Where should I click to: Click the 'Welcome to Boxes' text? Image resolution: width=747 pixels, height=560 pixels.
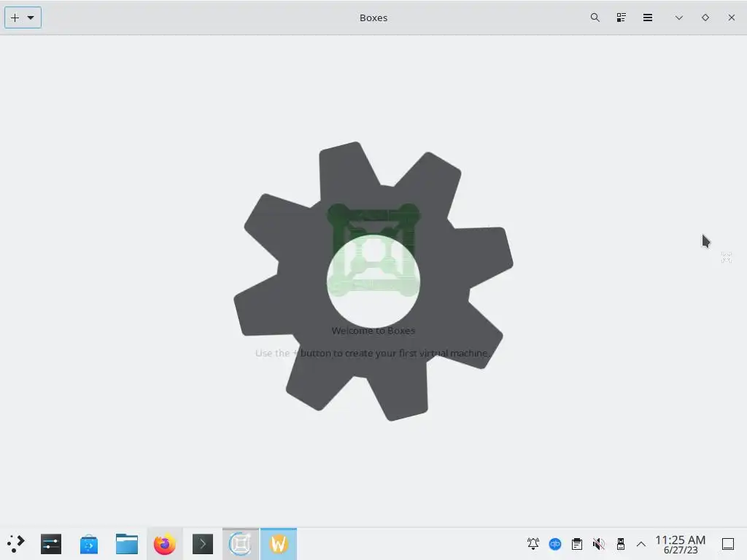[373, 330]
